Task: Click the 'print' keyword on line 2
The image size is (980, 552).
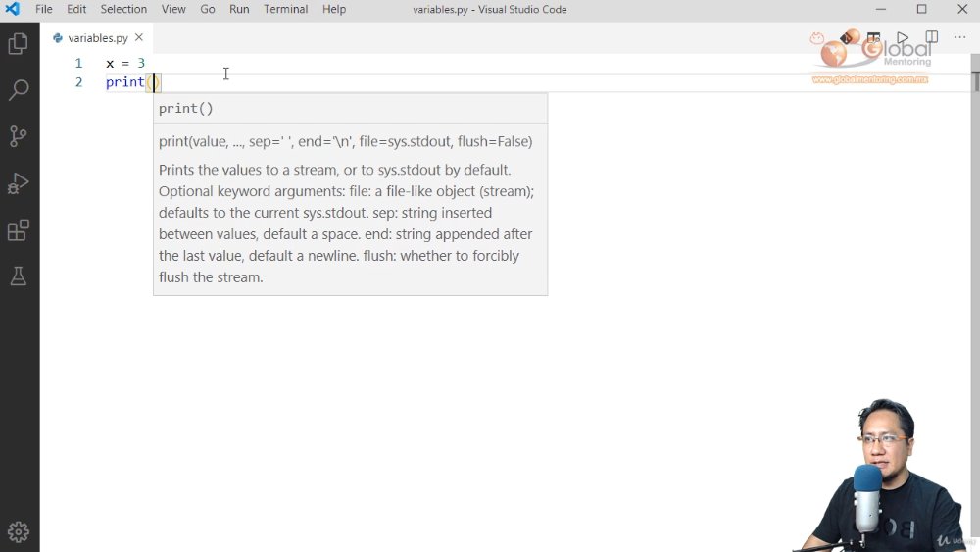Action: coord(125,82)
